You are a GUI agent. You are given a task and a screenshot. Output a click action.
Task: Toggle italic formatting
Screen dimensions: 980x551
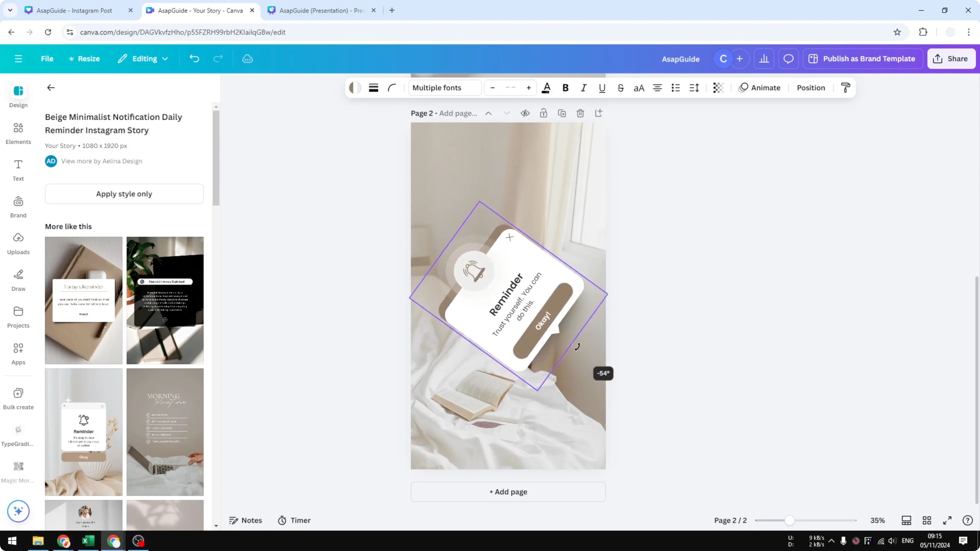pyautogui.click(x=583, y=88)
